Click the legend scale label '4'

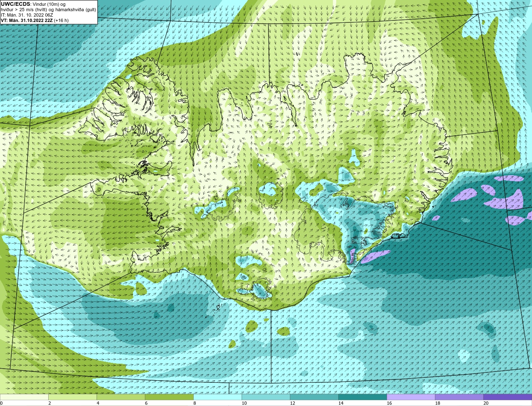pos(98,403)
